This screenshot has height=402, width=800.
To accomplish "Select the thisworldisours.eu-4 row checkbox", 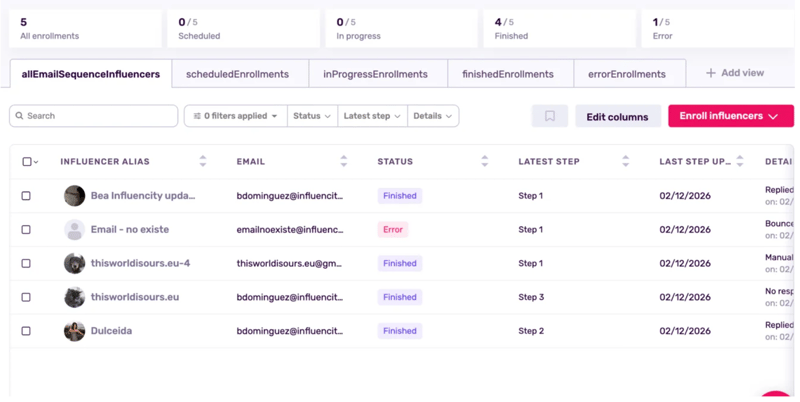I will [x=26, y=263].
